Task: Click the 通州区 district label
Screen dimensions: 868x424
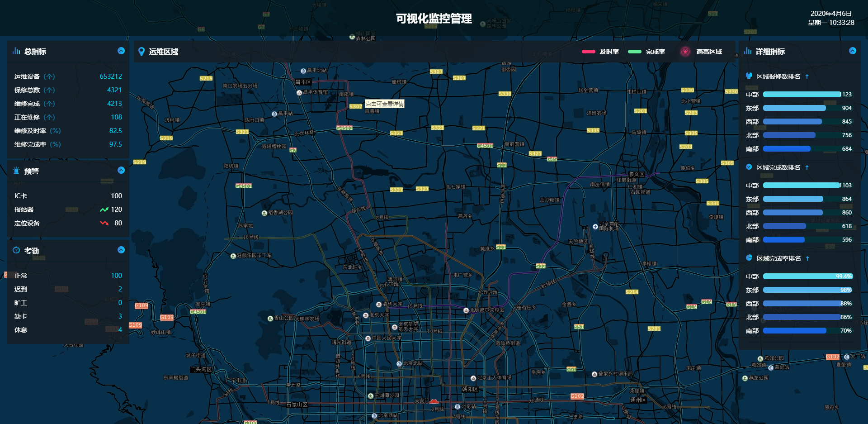Action: coord(638,400)
